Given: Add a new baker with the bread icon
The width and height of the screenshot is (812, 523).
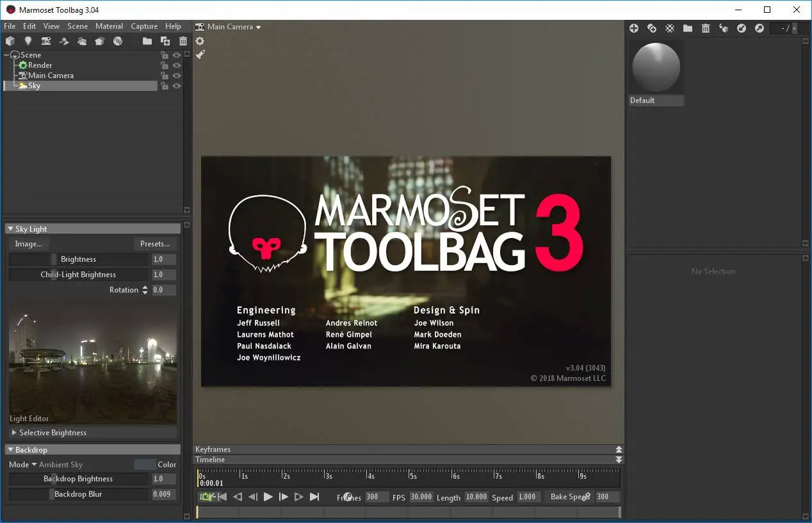Looking at the screenshot, I should pyautogui.click(x=100, y=41).
